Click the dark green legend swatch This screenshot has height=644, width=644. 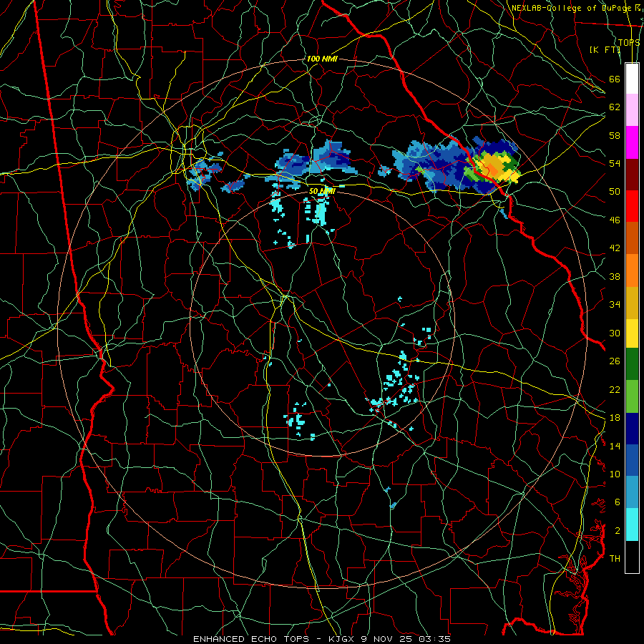632,364
